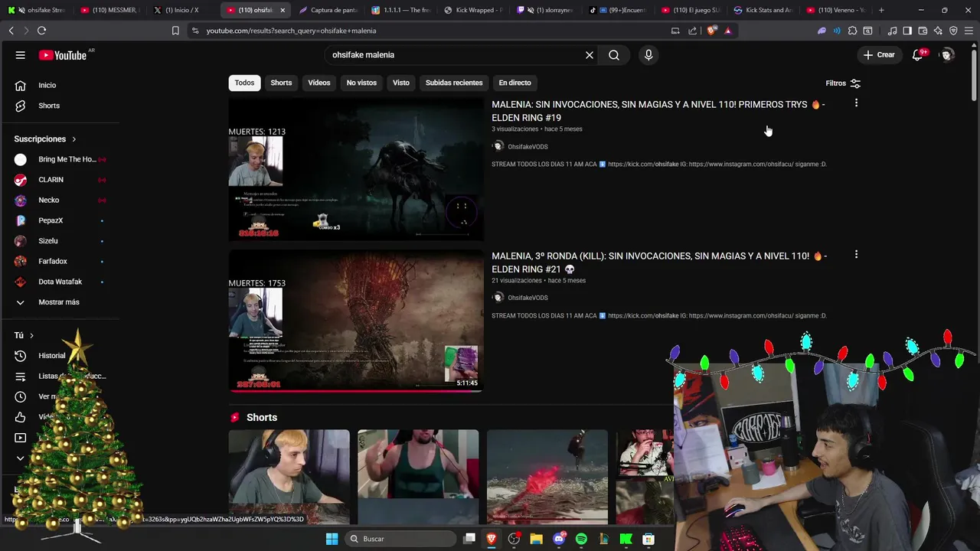Select the En directo filter chip
The image size is (980, 551).
[514, 83]
